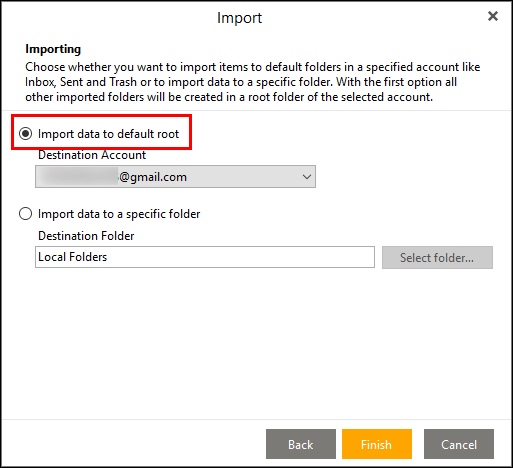Click Finish to complete the import
Screen dimensions: 513x468
coord(377,444)
